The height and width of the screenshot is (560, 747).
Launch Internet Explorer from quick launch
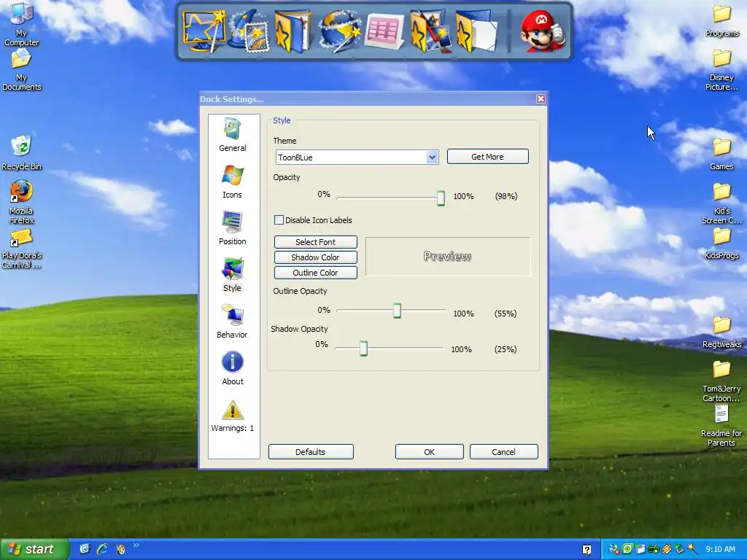tap(102, 548)
